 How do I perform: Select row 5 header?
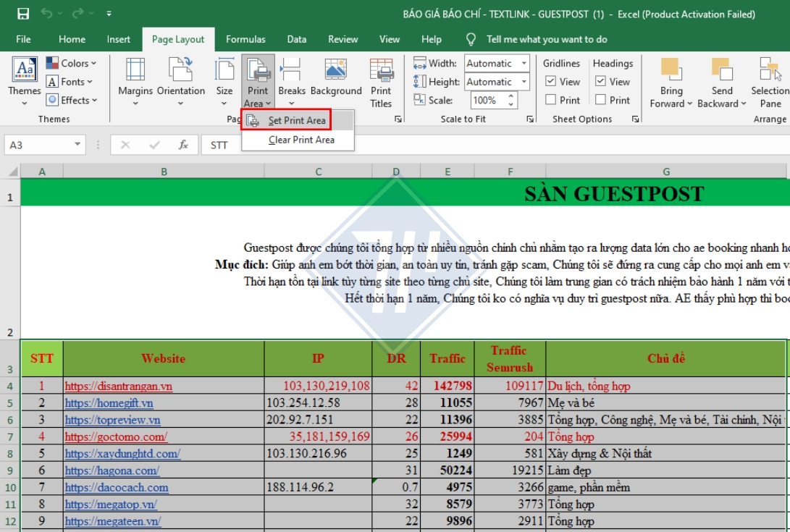10,403
